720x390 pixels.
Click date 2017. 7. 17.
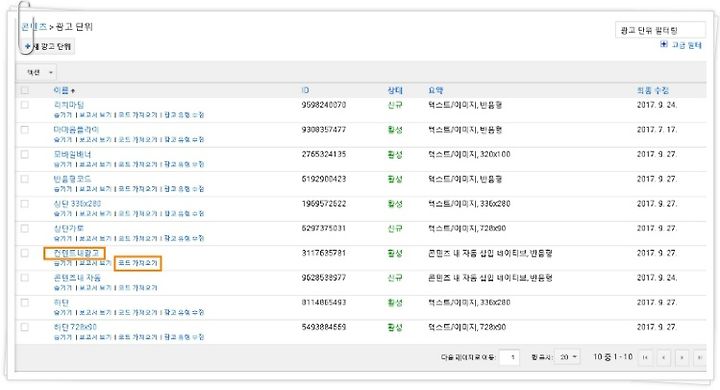[656, 130]
